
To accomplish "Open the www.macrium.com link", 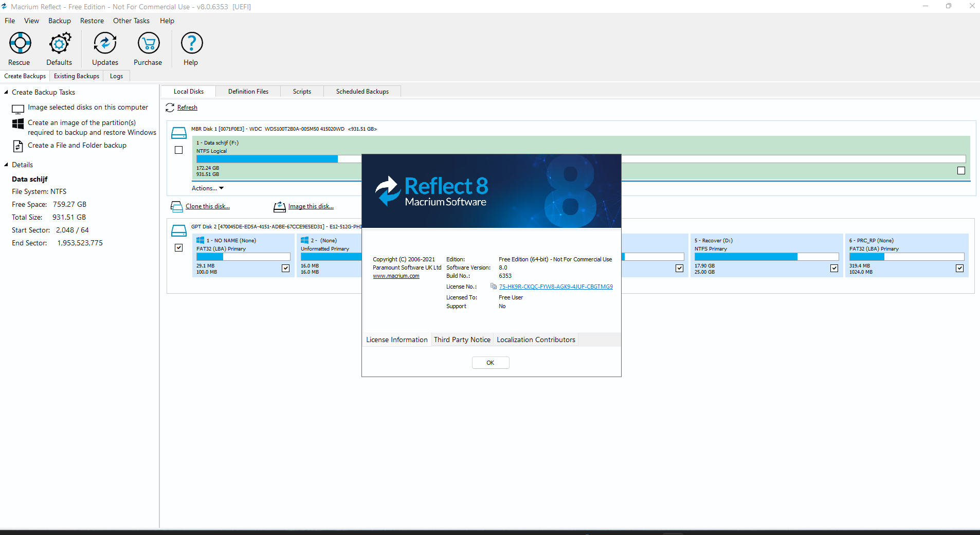I will point(396,276).
